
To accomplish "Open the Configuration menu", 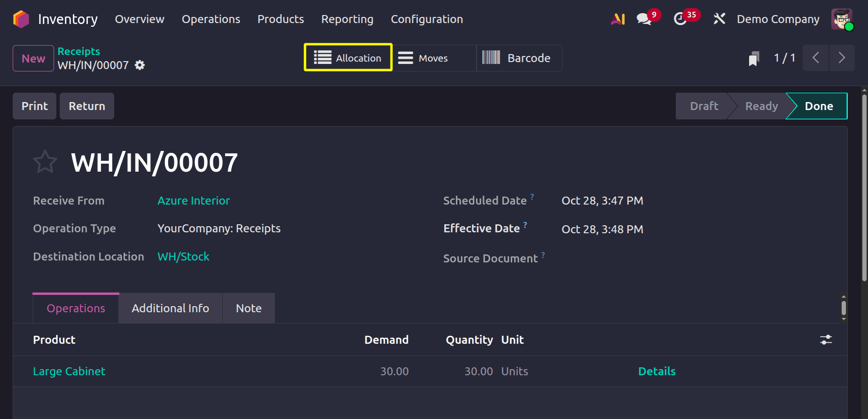I will pyautogui.click(x=427, y=19).
